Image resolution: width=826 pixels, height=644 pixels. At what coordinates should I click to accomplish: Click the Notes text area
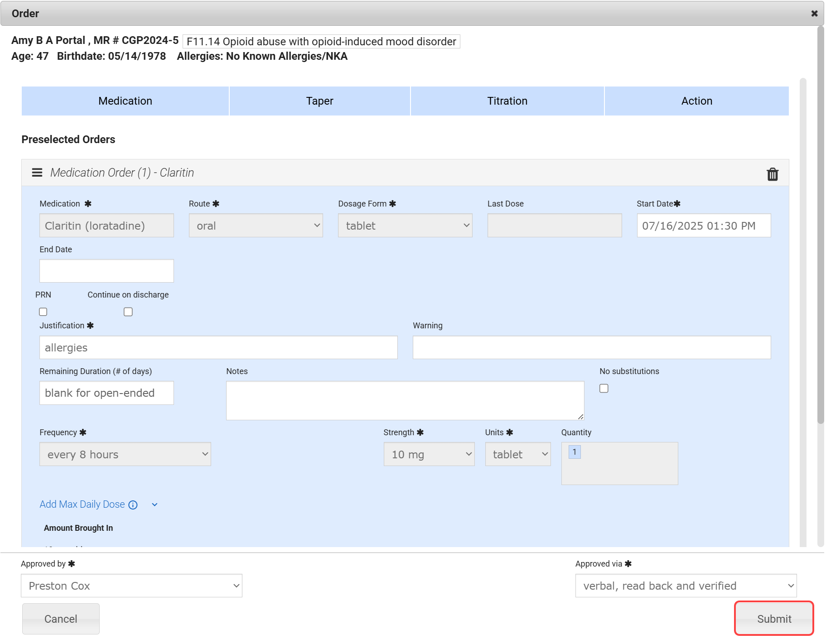click(x=405, y=400)
